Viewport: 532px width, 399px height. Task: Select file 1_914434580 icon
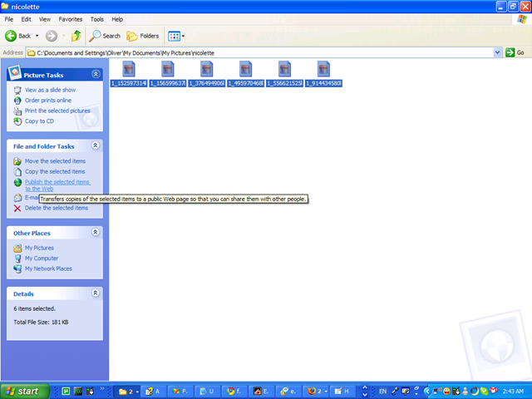[323, 69]
